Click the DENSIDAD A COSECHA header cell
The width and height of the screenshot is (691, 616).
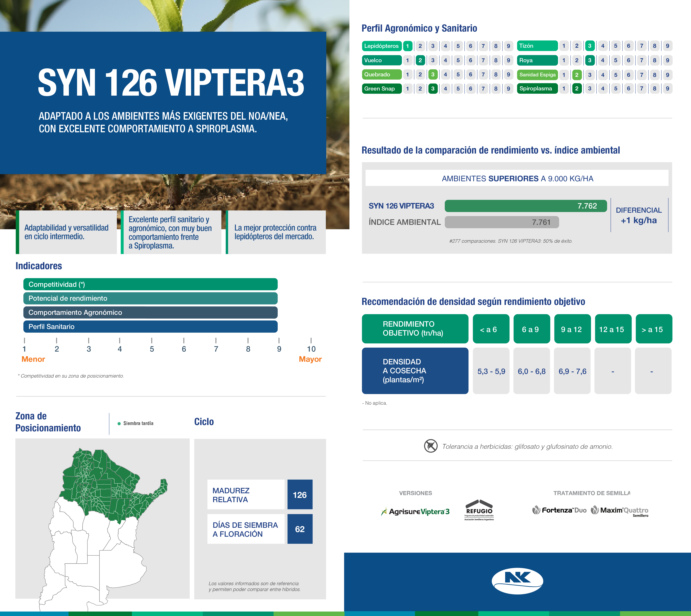click(415, 371)
